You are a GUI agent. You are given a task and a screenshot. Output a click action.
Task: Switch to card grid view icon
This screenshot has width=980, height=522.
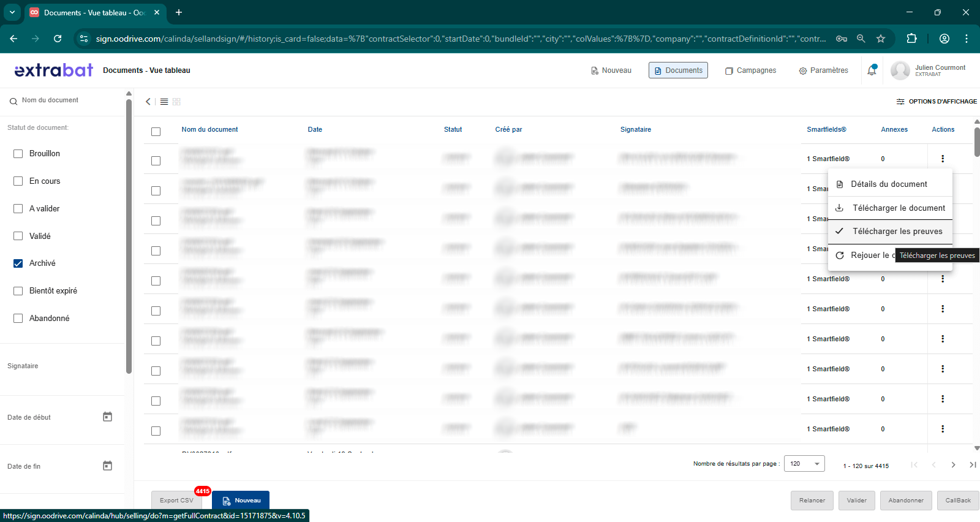(176, 102)
